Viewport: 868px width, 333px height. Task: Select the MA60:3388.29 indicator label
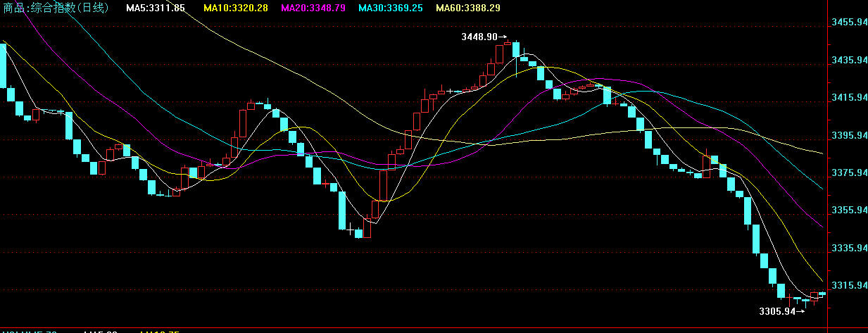[x=468, y=8]
